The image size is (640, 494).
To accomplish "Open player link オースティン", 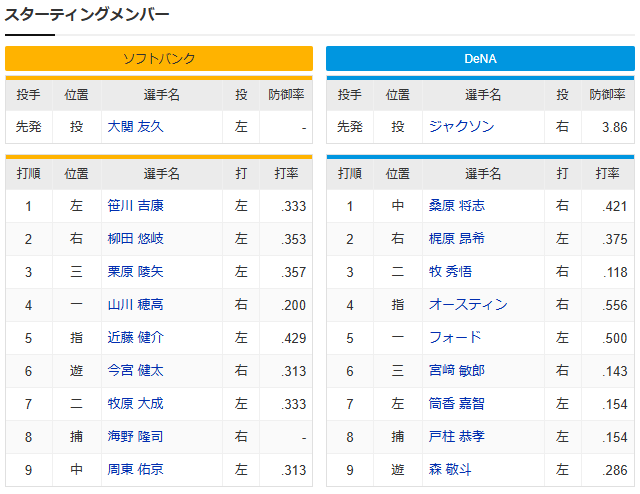I will tap(468, 305).
